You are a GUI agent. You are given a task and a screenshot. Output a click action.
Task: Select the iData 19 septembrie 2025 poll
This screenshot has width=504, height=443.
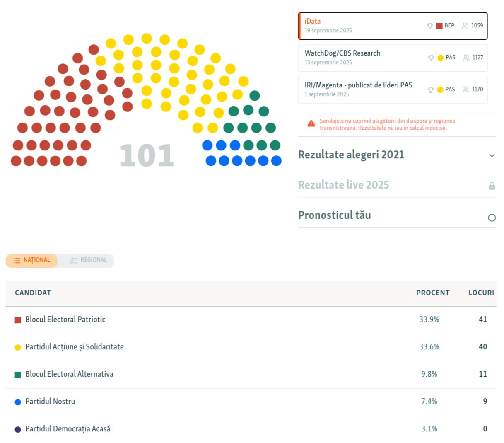393,26
